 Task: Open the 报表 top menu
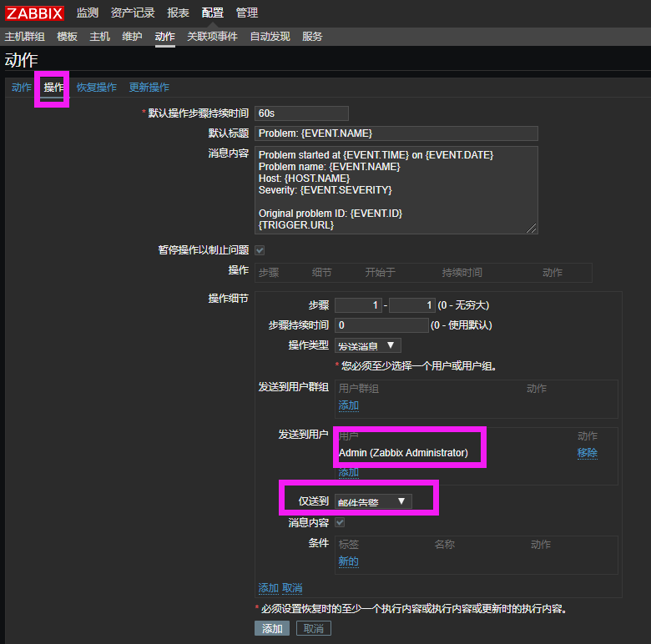178,13
